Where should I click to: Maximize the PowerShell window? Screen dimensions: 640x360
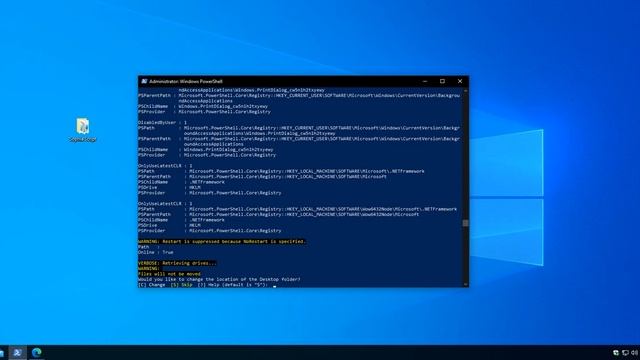pyautogui.click(x=442, y=81)
